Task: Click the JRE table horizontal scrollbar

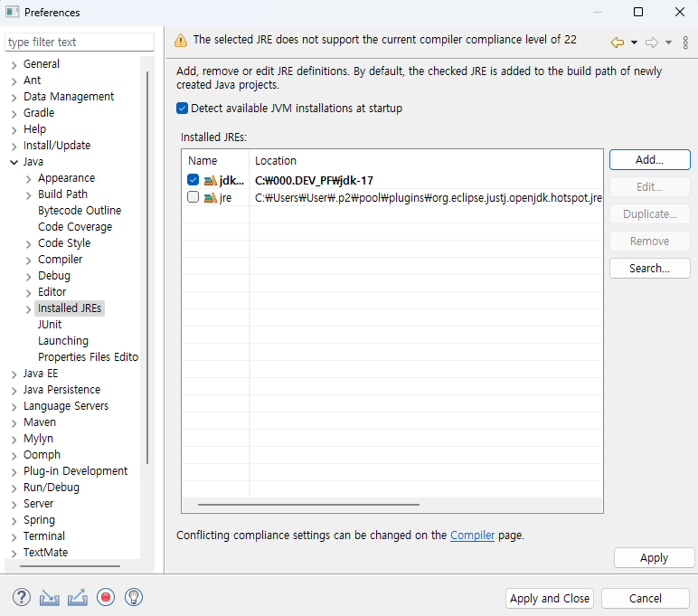Action: pos(308,505)
